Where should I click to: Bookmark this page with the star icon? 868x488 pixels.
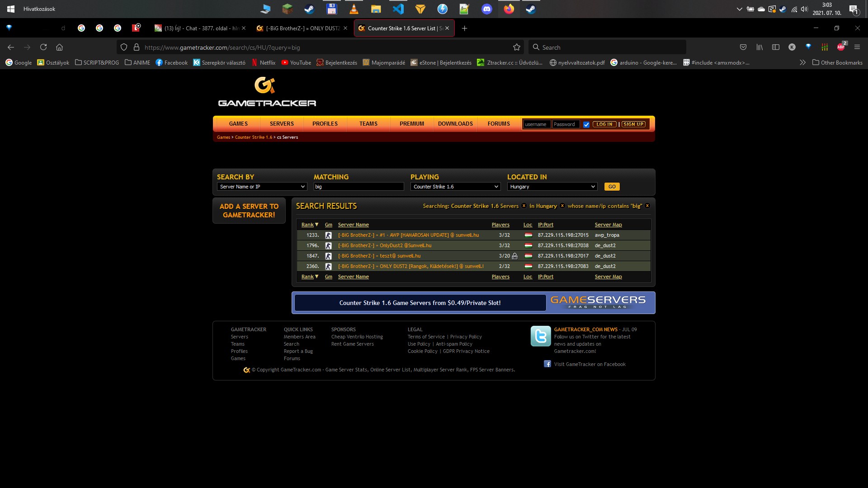point(517,47)
